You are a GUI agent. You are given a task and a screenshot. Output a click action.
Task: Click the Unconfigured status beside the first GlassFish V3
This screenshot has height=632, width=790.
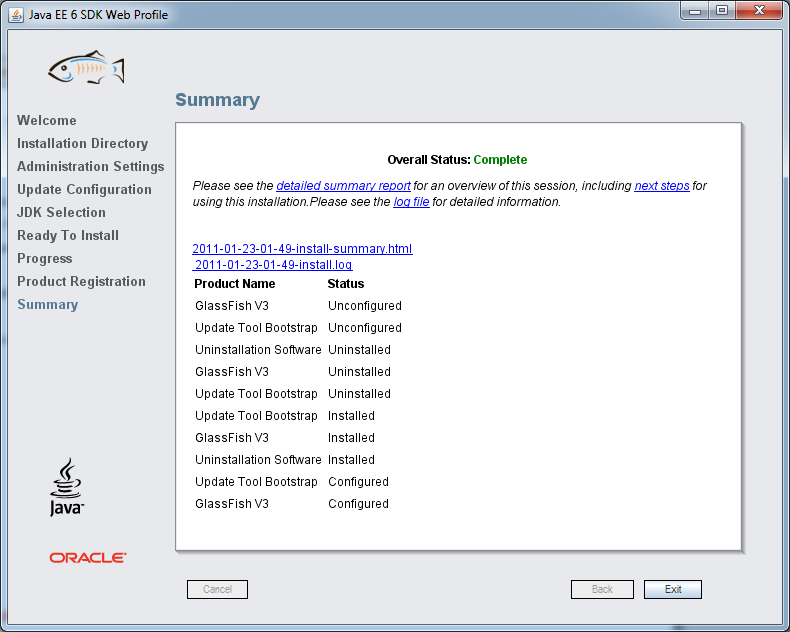coord(365,306)
